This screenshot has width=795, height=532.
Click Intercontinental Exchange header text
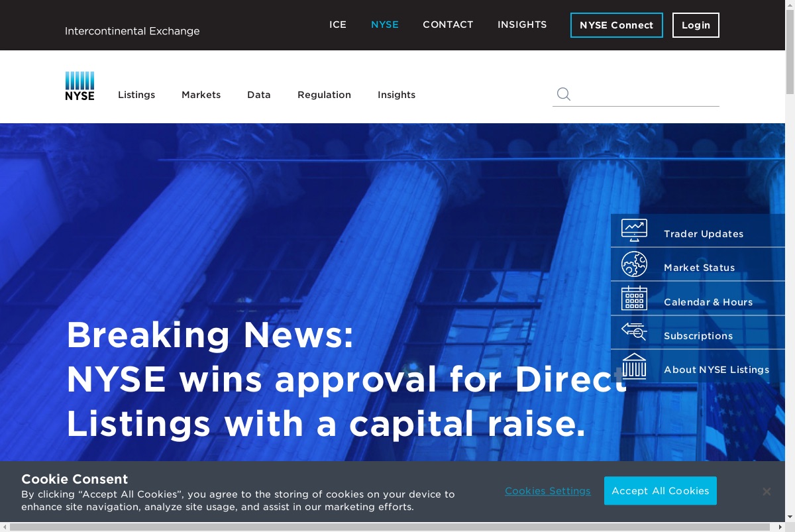(x=132, y=31)
